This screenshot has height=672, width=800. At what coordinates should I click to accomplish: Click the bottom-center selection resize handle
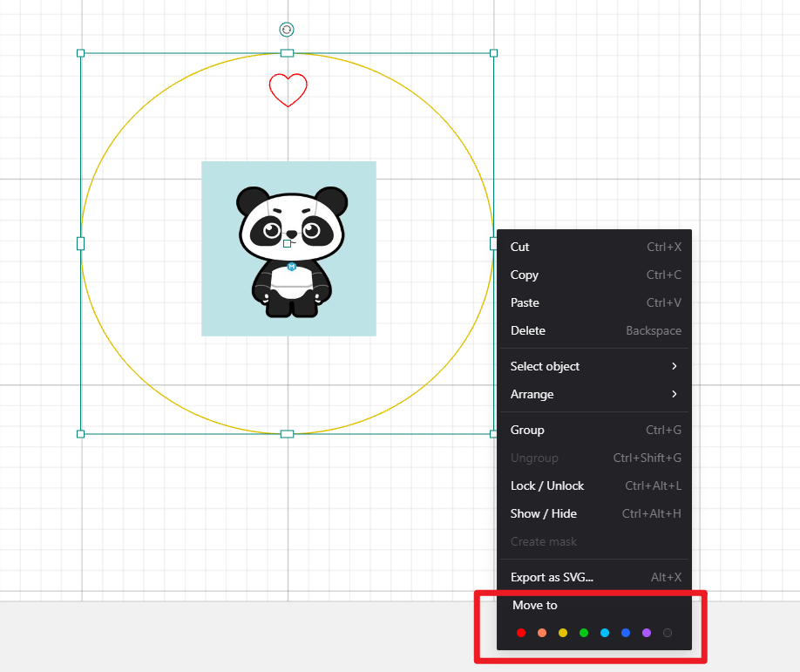(287, 434)
